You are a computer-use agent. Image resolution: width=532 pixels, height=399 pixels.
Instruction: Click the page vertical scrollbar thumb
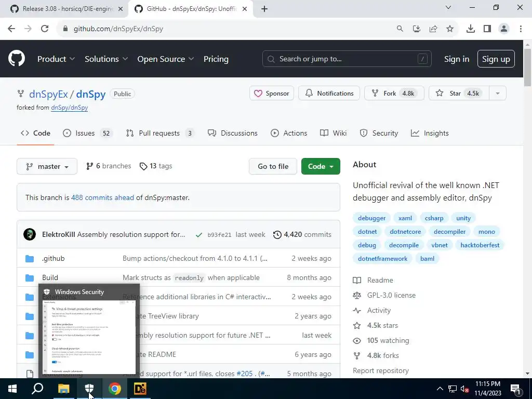pos(527,67)
